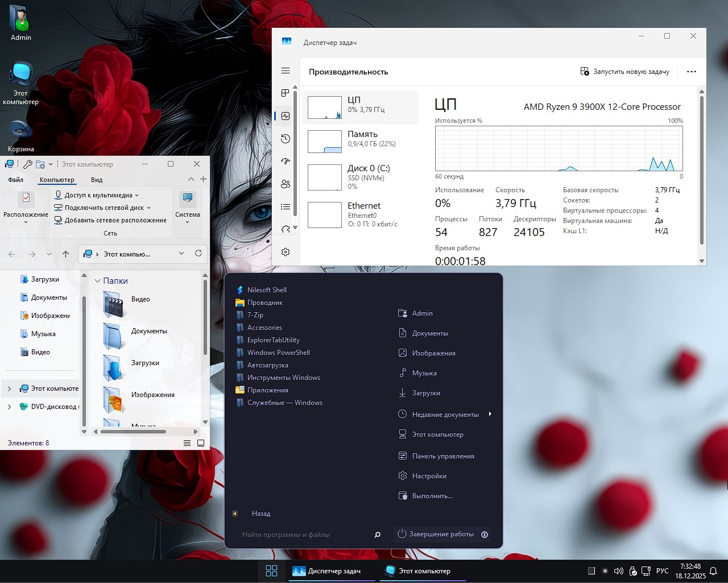This screenshot has height=583, width=728.
Task: Click the volume icon in system tray
Action: 618,570
